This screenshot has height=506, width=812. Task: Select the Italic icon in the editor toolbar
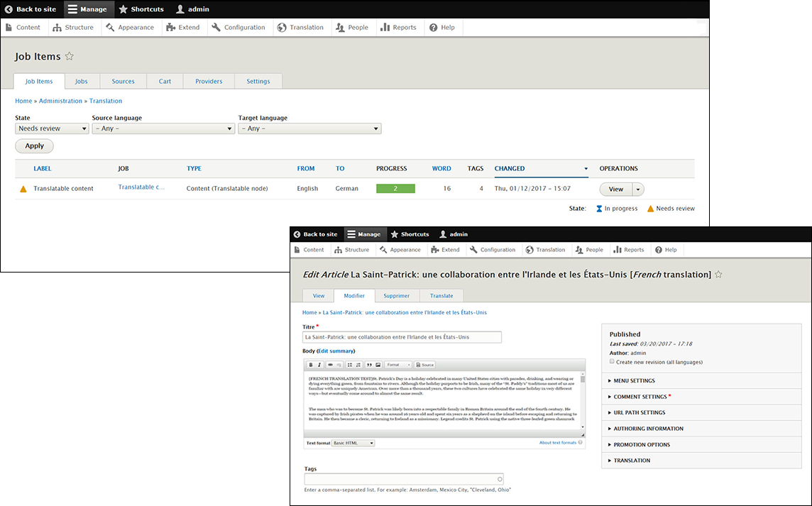tap(319, 364)
